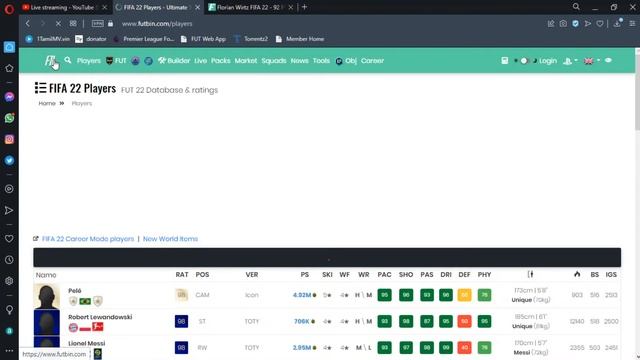This screenshot has width=640, height=360.
Task: Stop loading the page
Action: click(x=58, y=24)
